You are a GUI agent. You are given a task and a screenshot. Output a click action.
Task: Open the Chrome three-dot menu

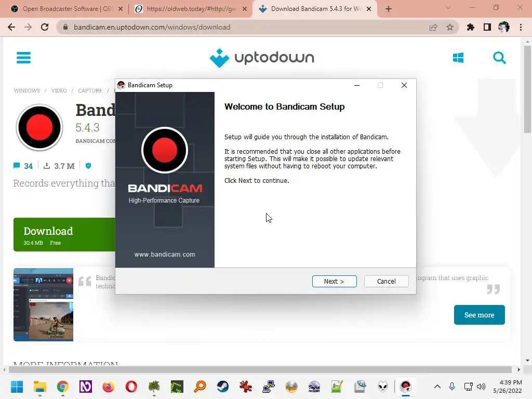(x=521, y=27)
